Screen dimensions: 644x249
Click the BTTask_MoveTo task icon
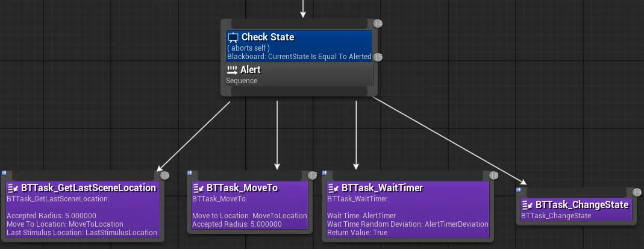(x=198, y=188)
